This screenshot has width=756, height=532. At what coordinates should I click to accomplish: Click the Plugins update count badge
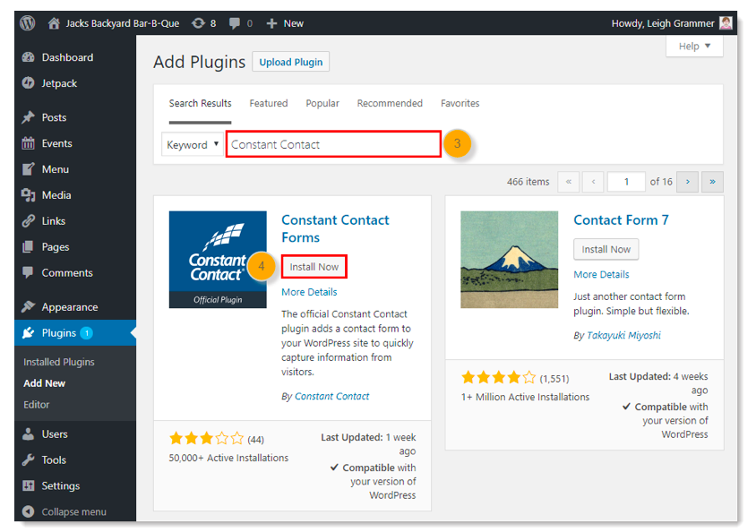[x=86, y=333]
